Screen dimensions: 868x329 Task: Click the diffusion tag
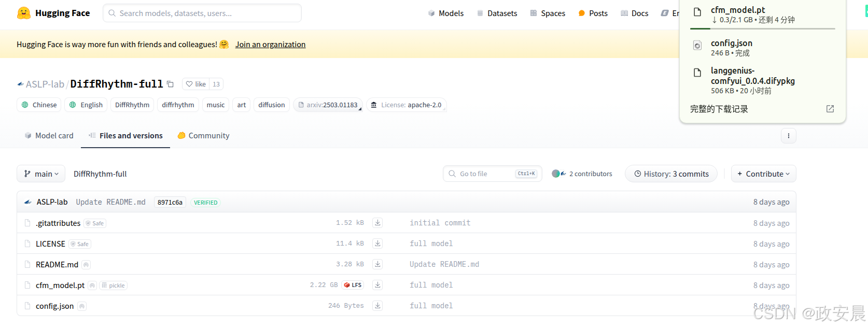[272, 105]
